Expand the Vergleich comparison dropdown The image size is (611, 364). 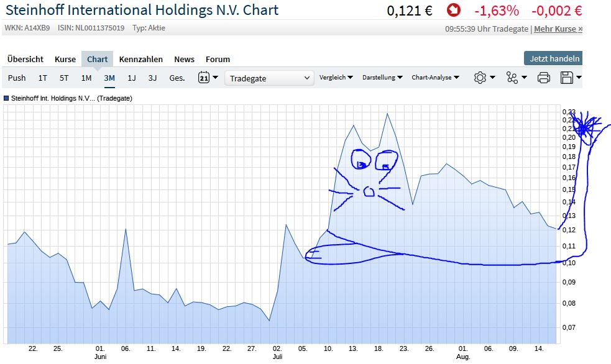336,78
